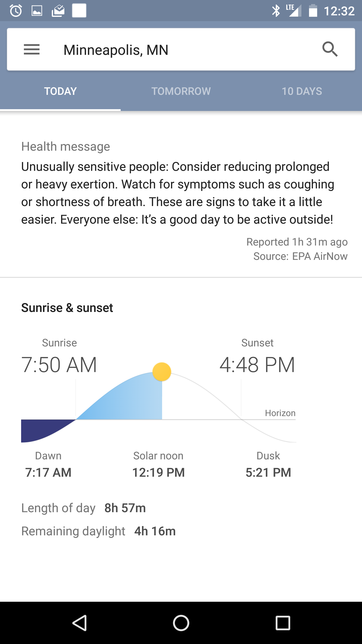Switch to the TOMORROW tab
This screenshot has width=362, height=644.
[x=181, y=91]
